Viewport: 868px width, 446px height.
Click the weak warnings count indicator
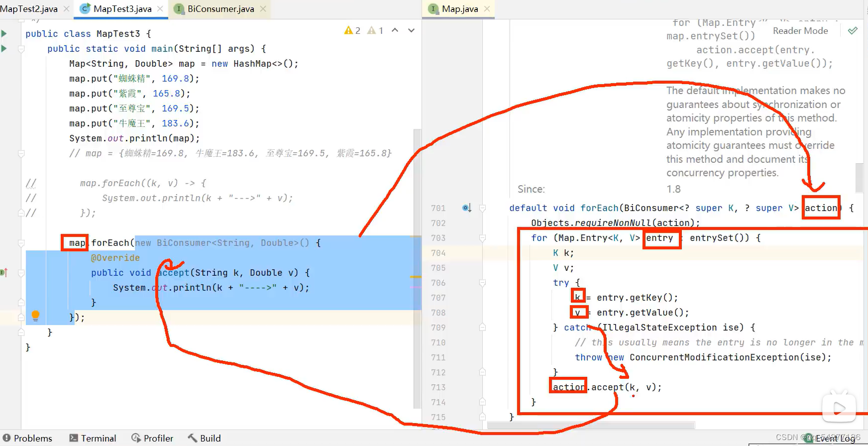pyautogui.click(x=375, y=31)
